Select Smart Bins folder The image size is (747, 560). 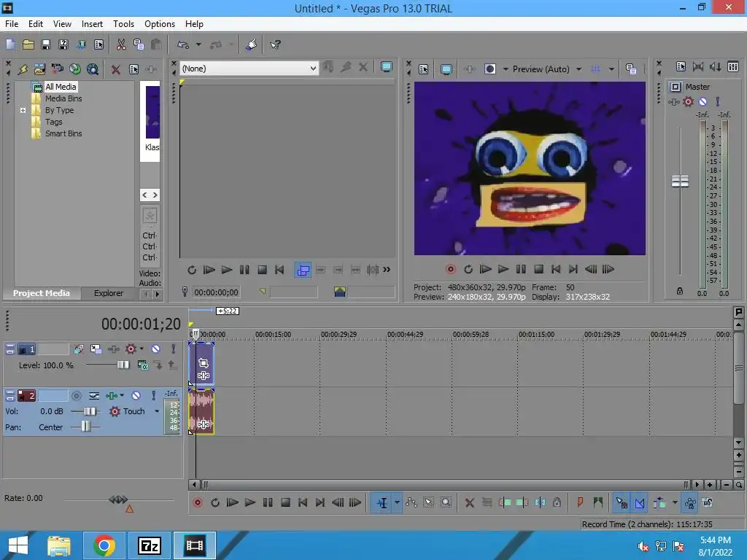click(x=63, y=134)
